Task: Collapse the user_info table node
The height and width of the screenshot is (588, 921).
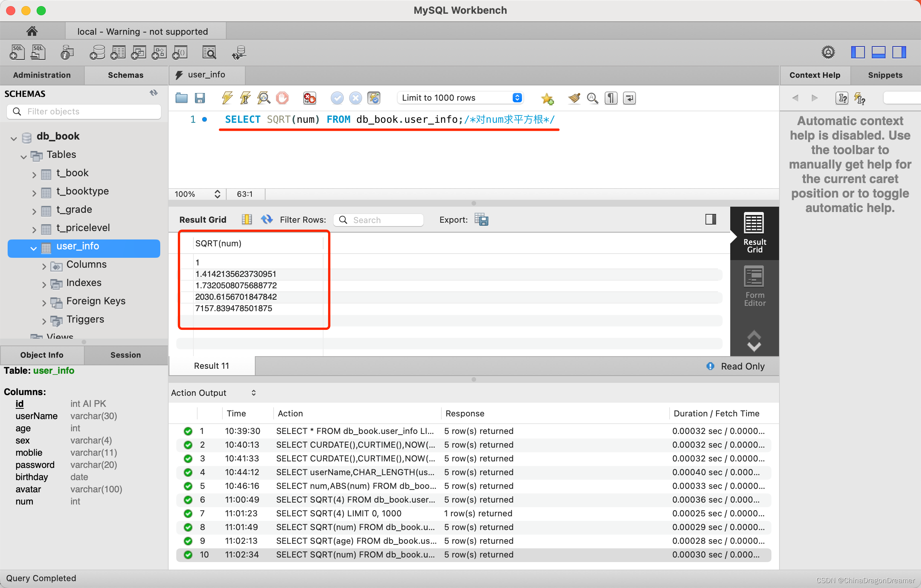Action: point(34,248)
